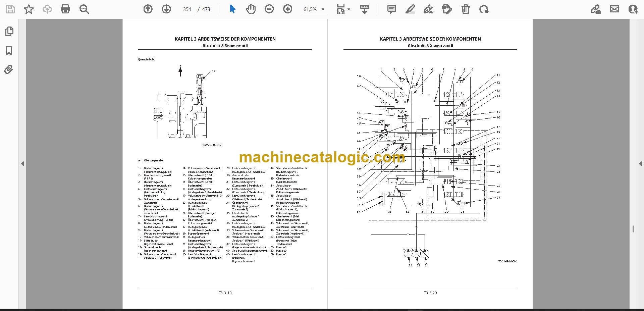Go to the next page arrow
This screenshot has width=644, height=311.
(x=166, y=9)
